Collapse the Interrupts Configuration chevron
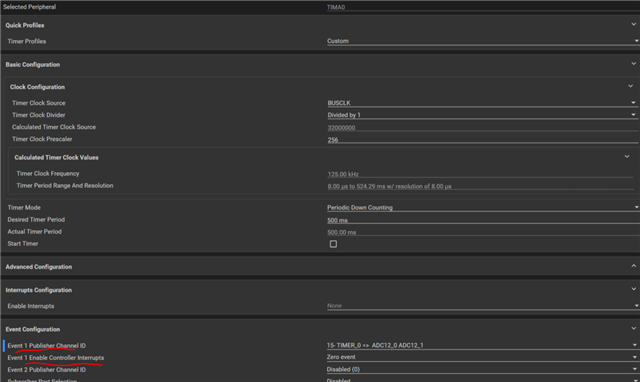 (633, 289)
